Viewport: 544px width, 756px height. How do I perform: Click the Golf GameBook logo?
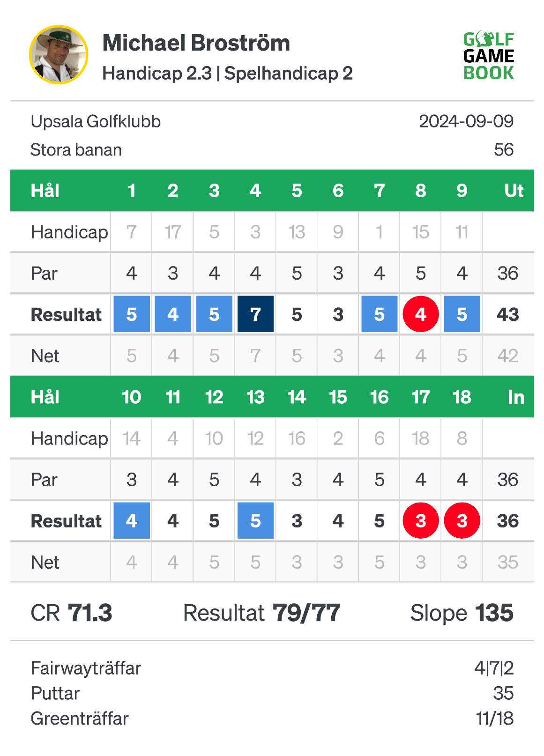coord(489,56)
